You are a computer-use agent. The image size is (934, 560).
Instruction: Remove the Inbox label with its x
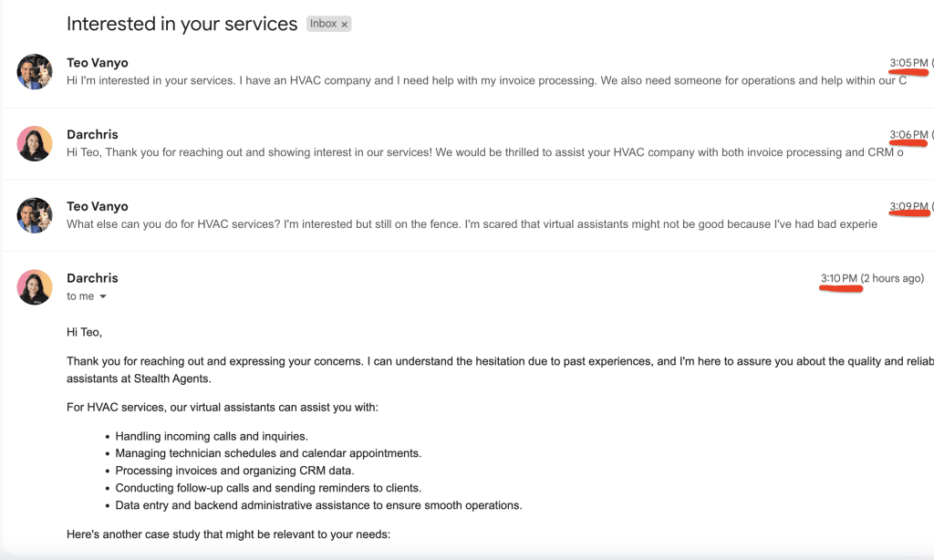click(345, 25)
